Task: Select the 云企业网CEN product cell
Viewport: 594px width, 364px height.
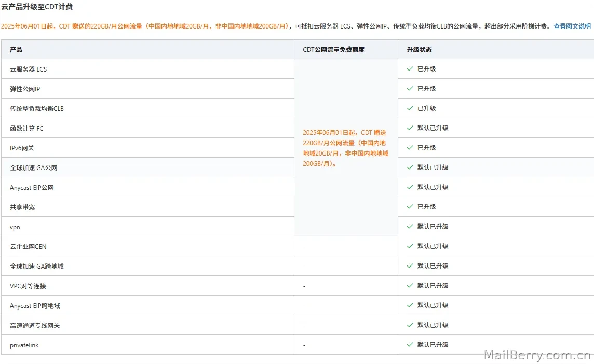Action: tap(148, 246)
